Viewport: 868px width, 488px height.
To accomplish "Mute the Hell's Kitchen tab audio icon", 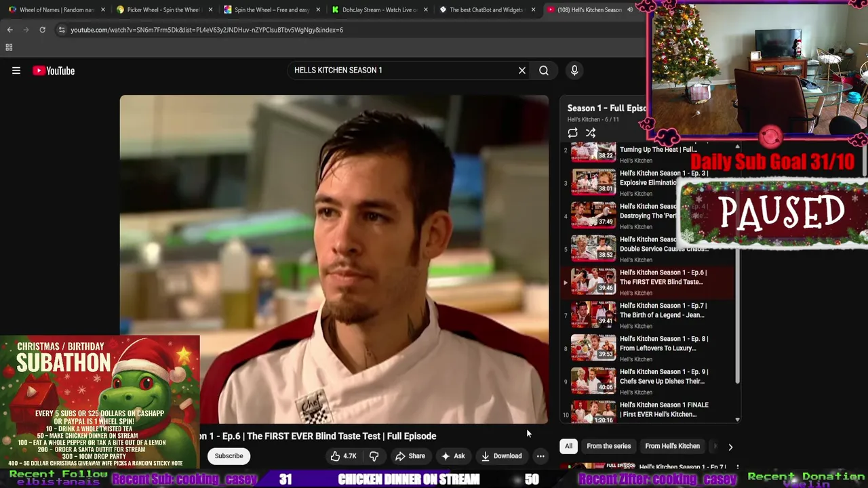I will click(630, 9).
